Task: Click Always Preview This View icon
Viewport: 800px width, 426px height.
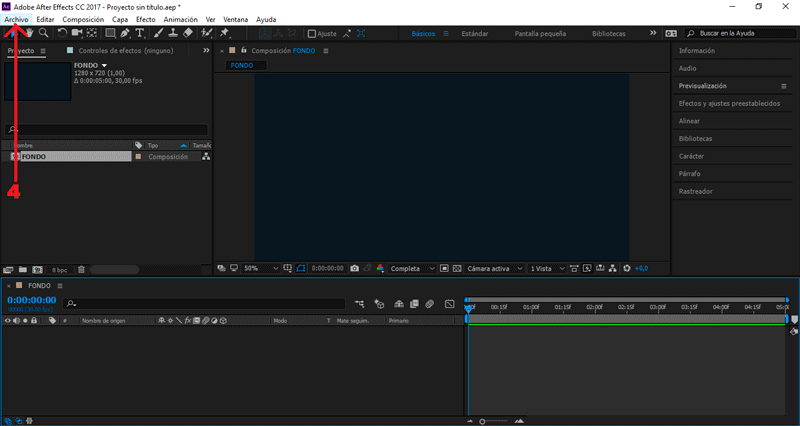Action: pyautogui.click(x=221, y=268)
